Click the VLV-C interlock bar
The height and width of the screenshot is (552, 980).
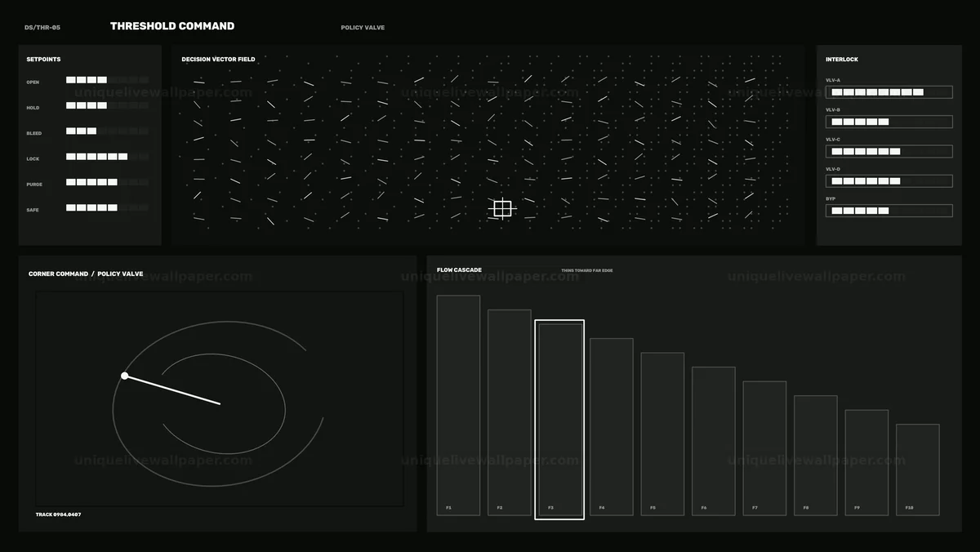(x=889, y=151)
